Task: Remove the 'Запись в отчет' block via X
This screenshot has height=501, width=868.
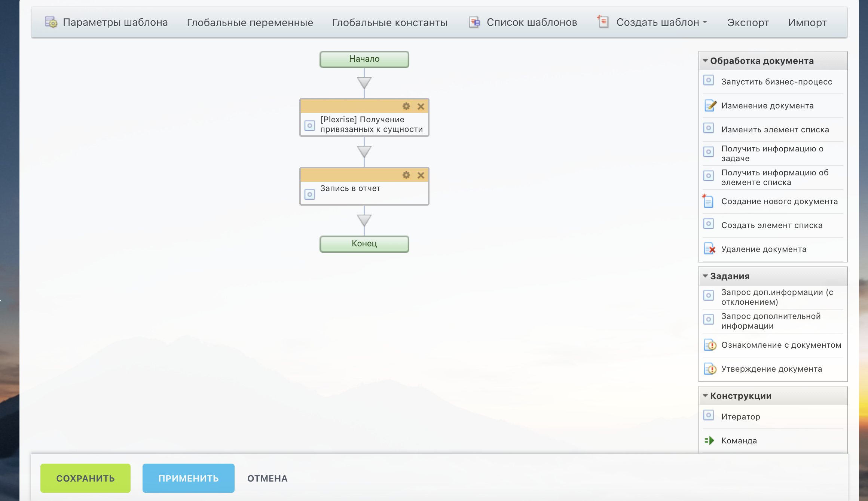Action: tap(421, 175)
